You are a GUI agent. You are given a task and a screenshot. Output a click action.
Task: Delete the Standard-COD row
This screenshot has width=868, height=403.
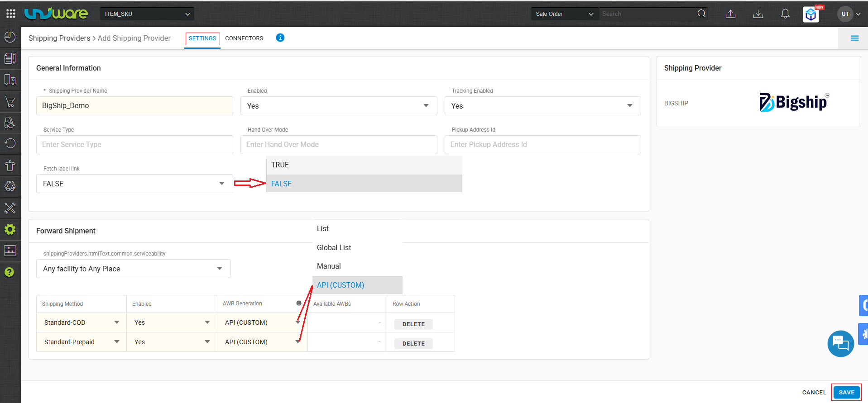click(413, 324)
